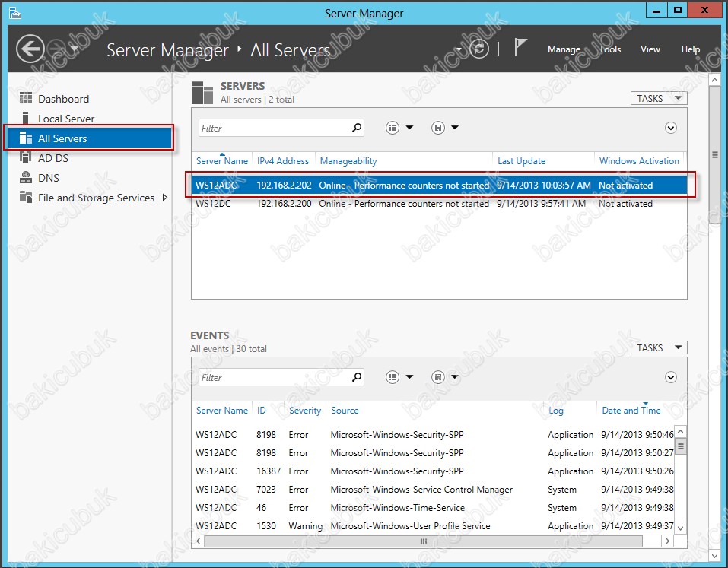
Task: Open the Servers TASKS dropdown
Action: (x=658, y=98)
